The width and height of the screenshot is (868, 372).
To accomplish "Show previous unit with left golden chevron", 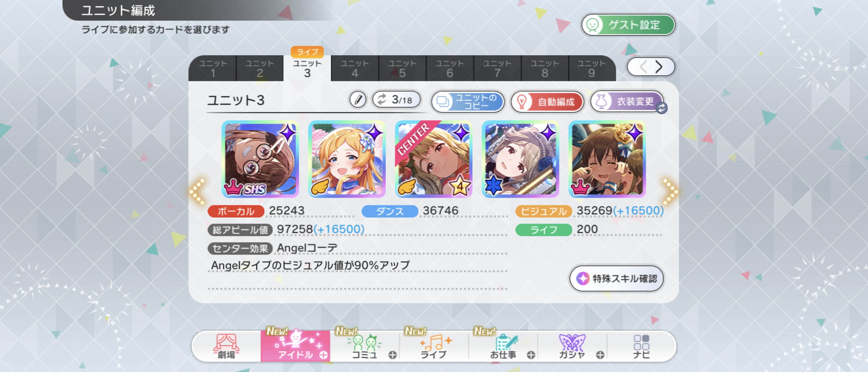I will coord(198,192).
